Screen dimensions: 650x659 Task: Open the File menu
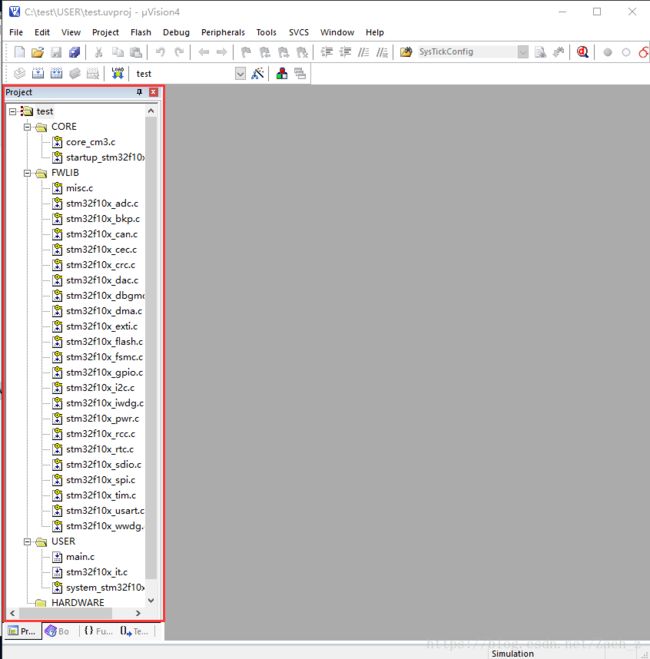point(16,32)
